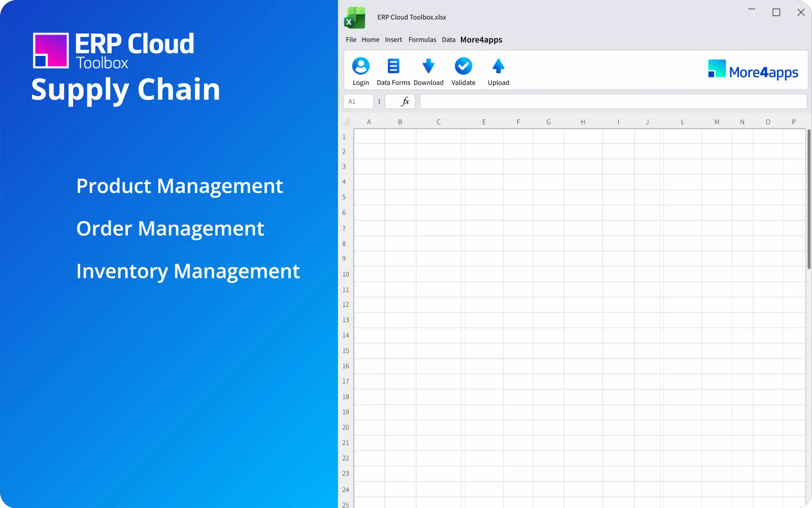Click the Login user icon
This screenshot has height=508, width=812.
[x=361, y=66]
